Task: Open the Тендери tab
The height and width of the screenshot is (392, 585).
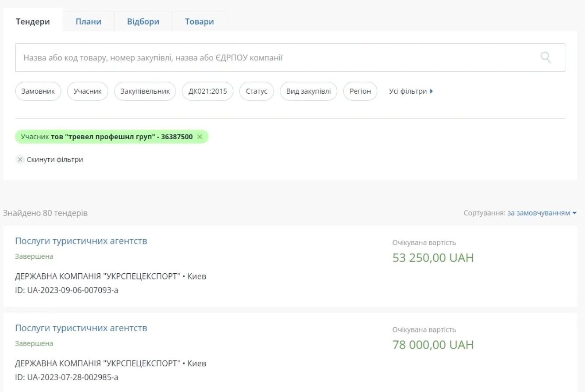Action: click(33, 21)
